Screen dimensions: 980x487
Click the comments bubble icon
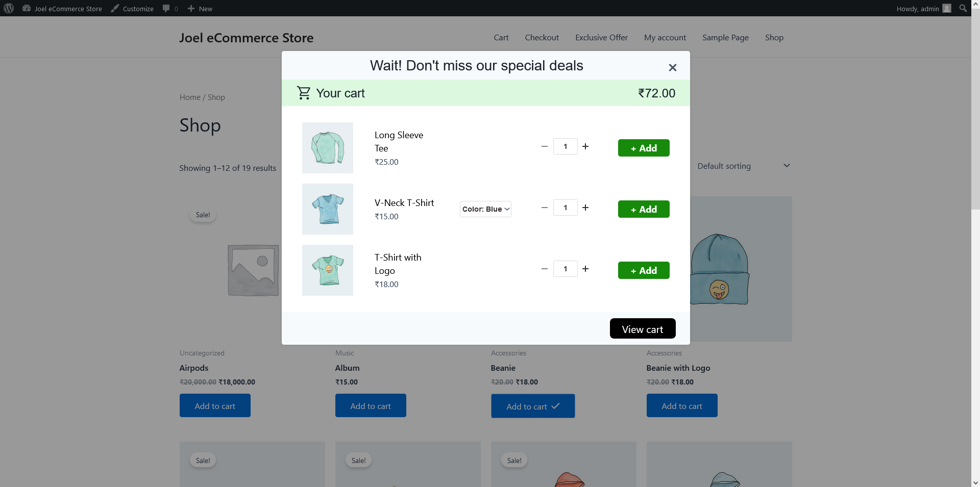coord(166,9)
